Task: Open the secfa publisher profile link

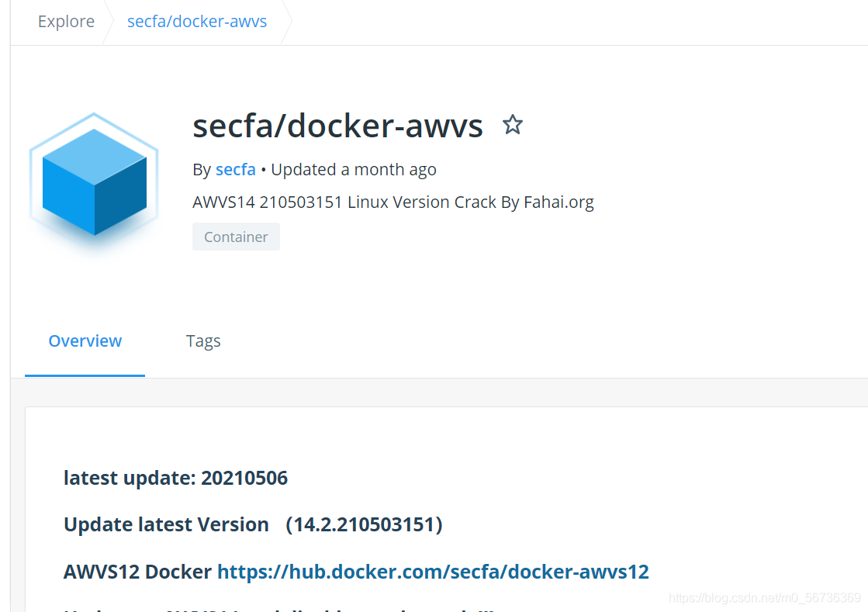Action: (x=235, y=169)
